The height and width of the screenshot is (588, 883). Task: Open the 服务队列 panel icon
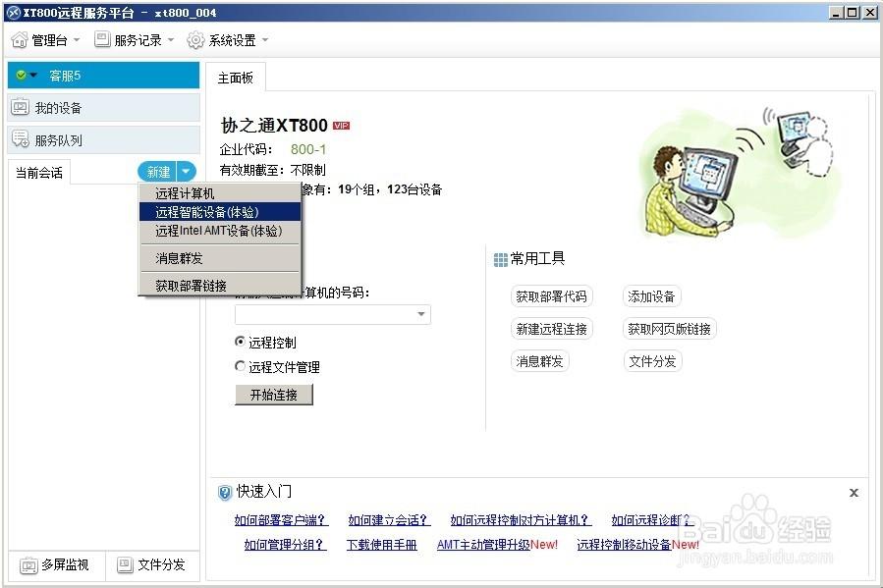pyautogui.click(x=22, y=138)
